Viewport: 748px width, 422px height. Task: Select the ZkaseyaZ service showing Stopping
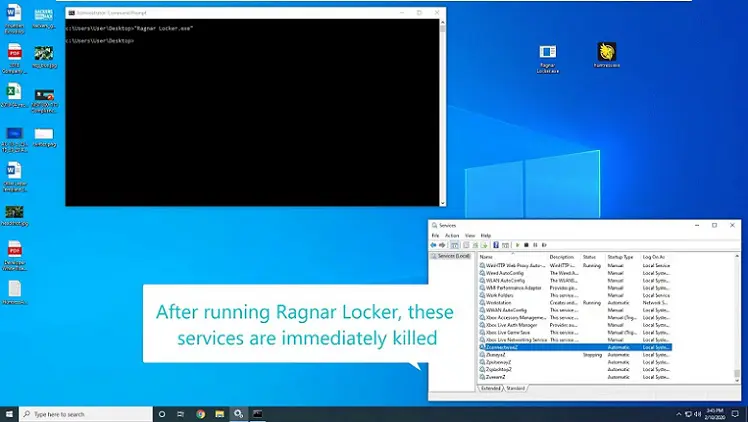[x=575, y=355]
